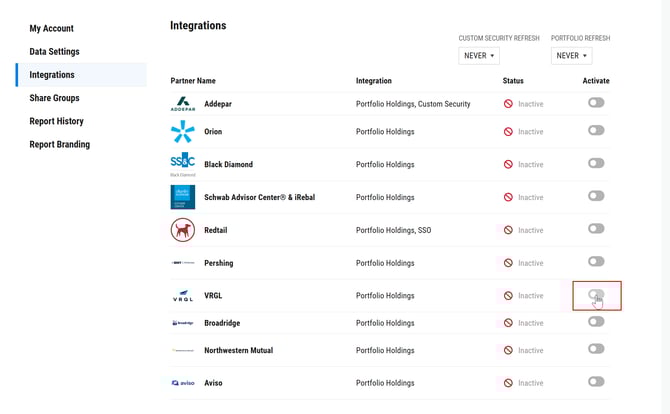Viewport: 670px width, 414px height.
Task: Click the VRGL logo icon
Action: tap(183, 296)
